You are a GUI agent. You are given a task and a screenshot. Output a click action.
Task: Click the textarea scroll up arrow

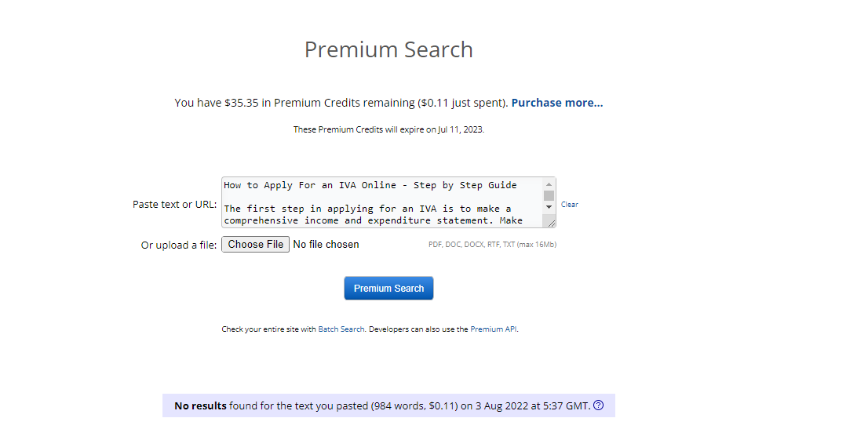click(x=549, y=184)
